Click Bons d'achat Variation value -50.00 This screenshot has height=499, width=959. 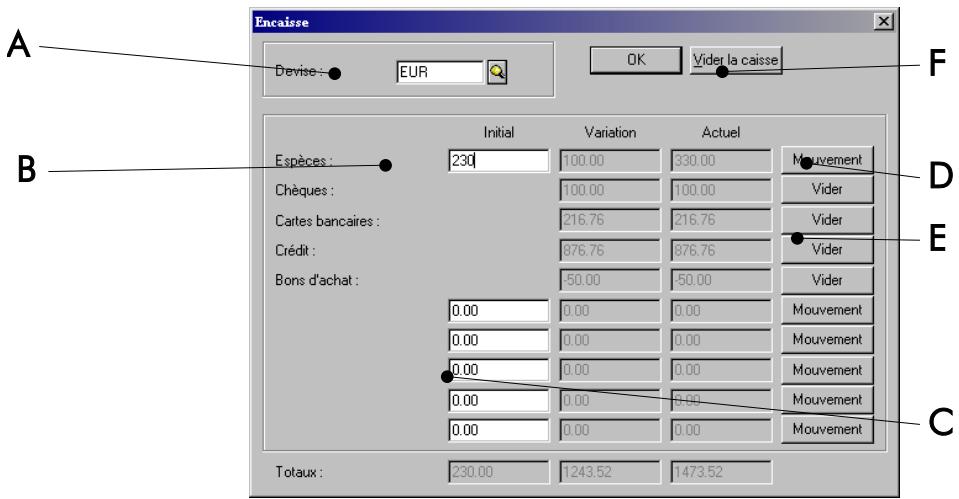[610, 280]
